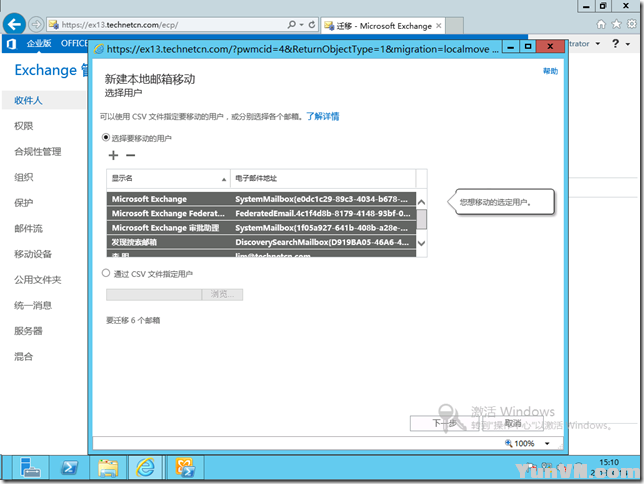644x484 pixels.
Task: Click the CSV file path input field
Action: pos(154,294)
